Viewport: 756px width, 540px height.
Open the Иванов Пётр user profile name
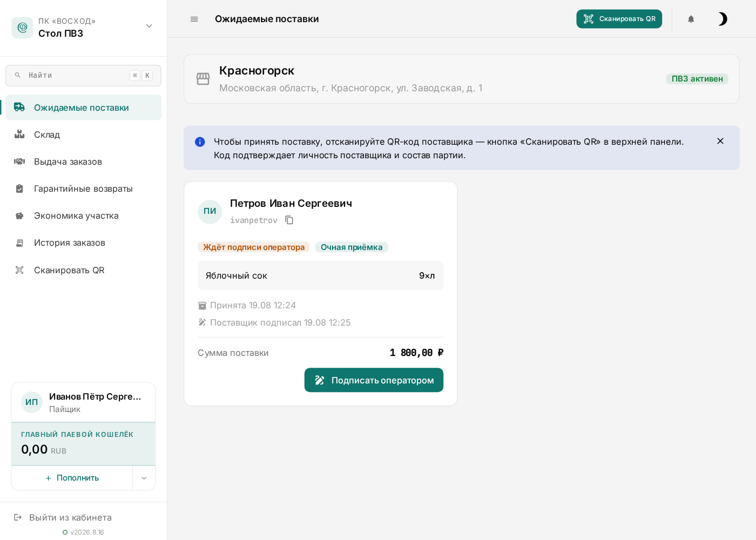coord(95,396)
